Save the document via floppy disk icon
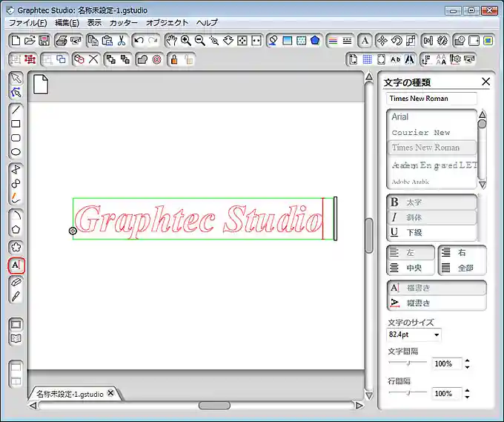 point(44,41)
